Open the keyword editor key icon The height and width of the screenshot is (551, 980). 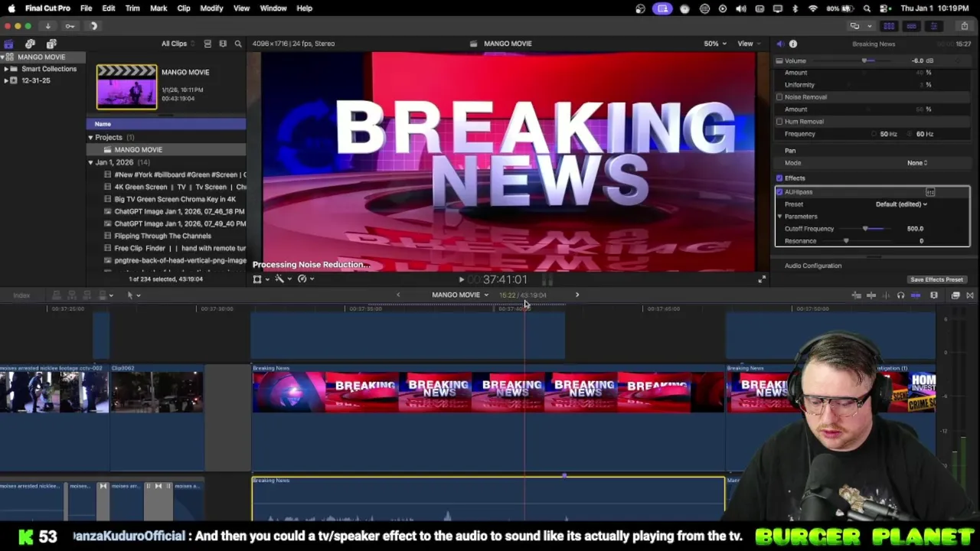[70, 26]
